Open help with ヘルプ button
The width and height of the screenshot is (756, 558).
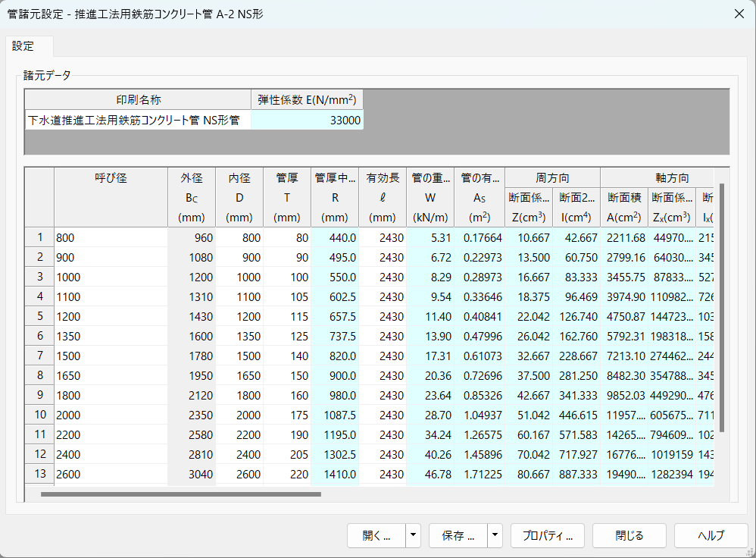(x=711, y=535)
